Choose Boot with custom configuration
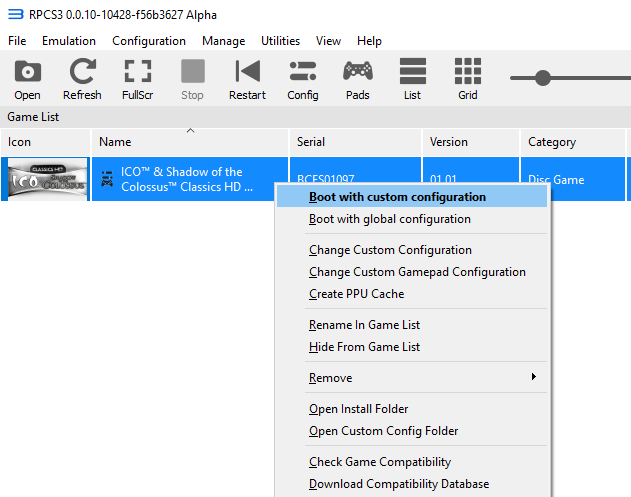Image resolution: width=631 pixels, height=497 pixels. (412, 197)
